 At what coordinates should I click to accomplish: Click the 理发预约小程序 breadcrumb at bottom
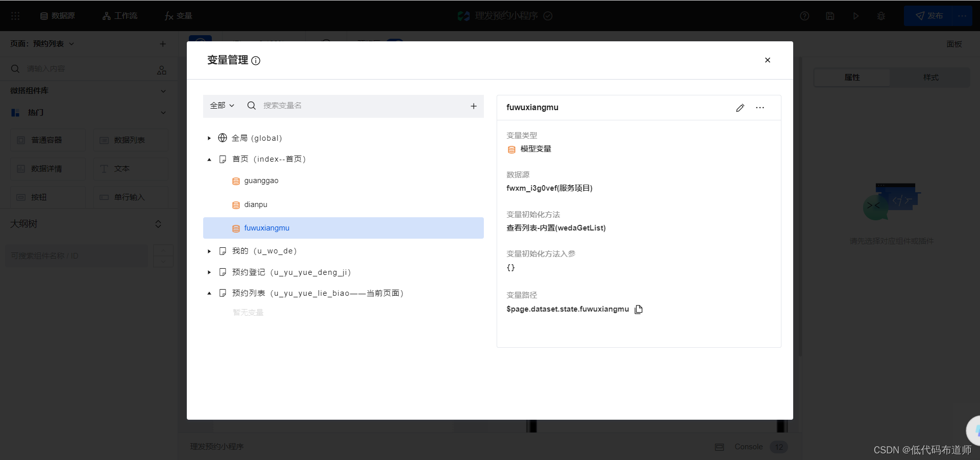[x=217, y=447]
